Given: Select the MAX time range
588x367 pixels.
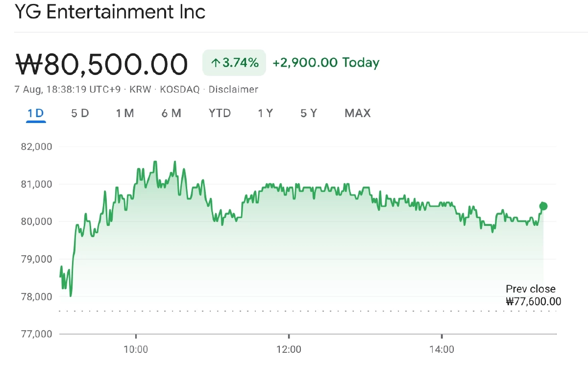Looking at the screenshot, I should tap(357, 114).
